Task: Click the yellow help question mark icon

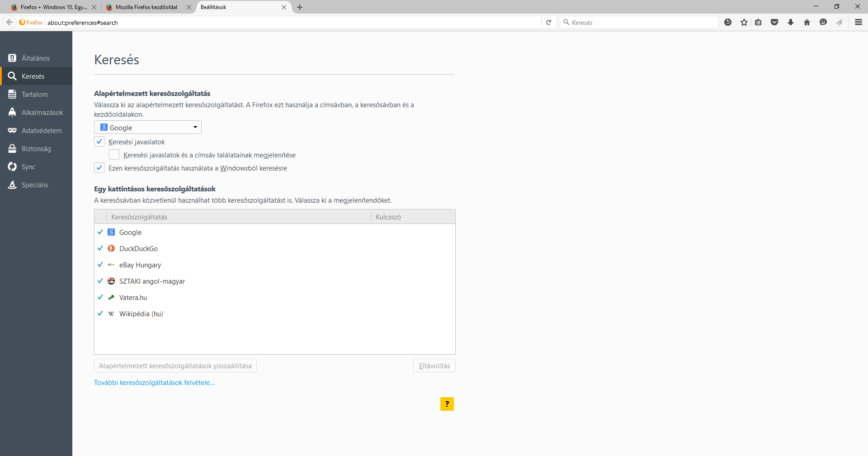Action: coord(447,404)
